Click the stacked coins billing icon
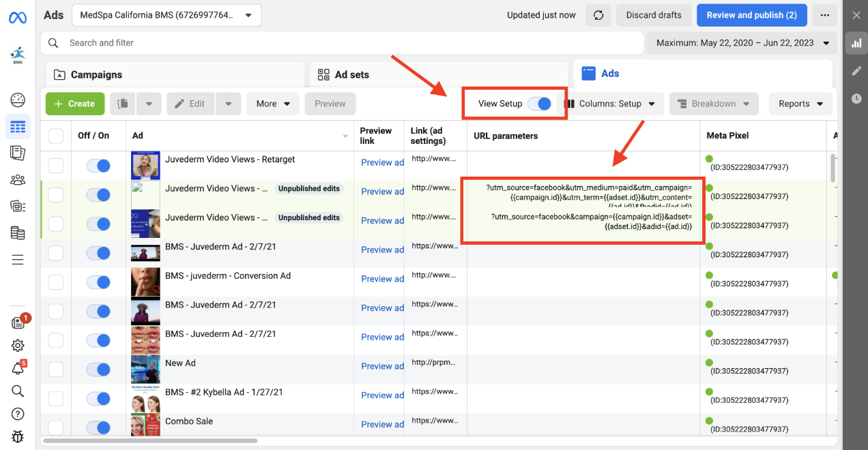Screen dimensions: 868x450 click(x=18, y=233)
